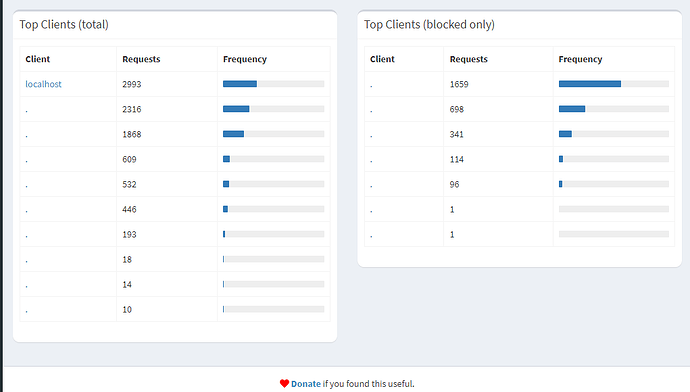Screen dimensions: 690x392
Task: Click the frequency bar for 1659 blocked requests
Action: tap(614, 84)
